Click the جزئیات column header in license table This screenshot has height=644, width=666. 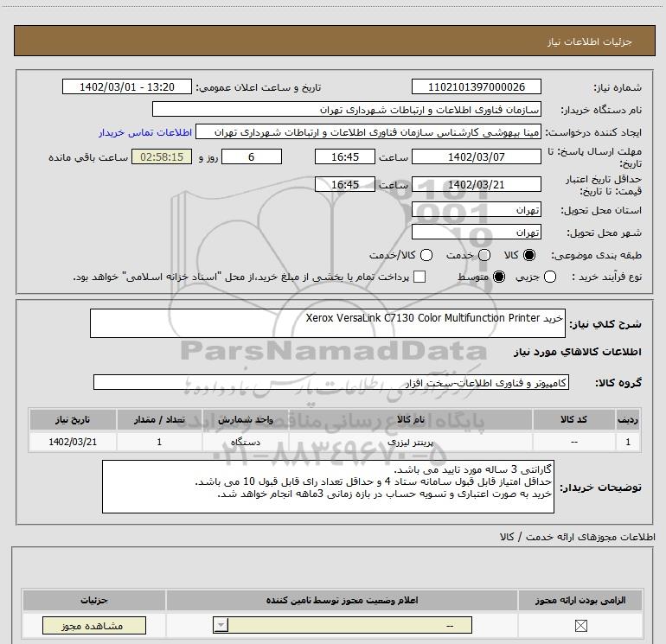[94, 600]
